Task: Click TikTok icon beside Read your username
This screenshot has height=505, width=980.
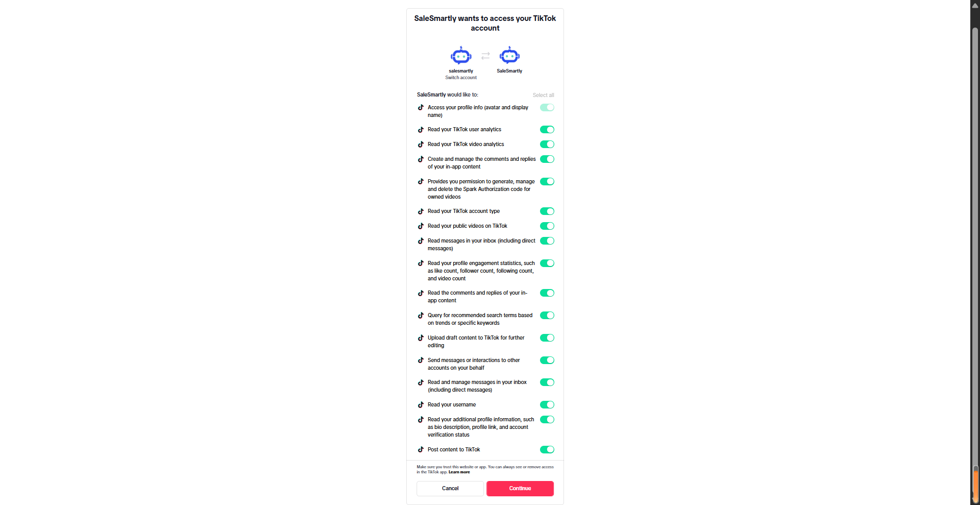Action: tap(421, 405)
